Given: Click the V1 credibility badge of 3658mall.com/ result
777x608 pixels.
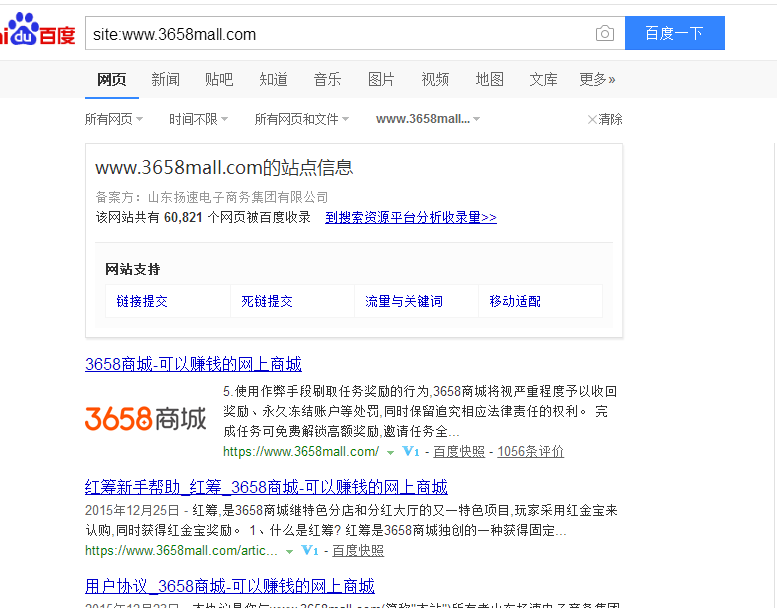Looking at the screenshot, I should point(411,451).
